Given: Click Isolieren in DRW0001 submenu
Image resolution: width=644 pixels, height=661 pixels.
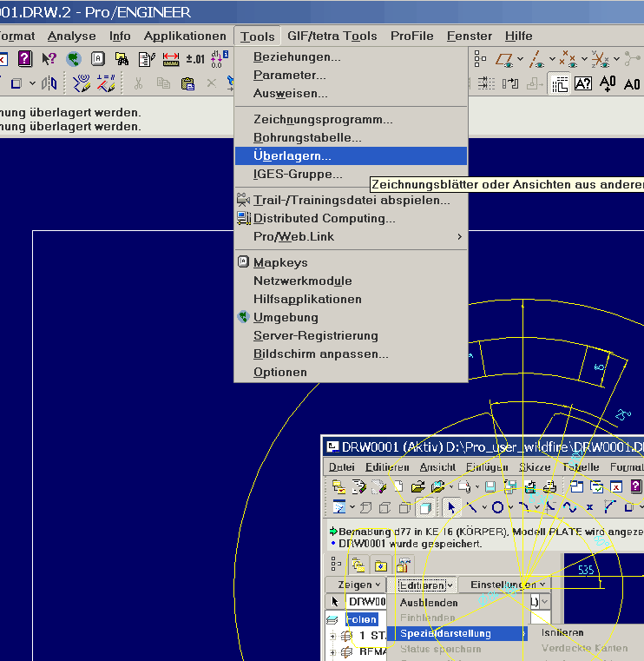Looking at the screenshot, I should 562,632.
